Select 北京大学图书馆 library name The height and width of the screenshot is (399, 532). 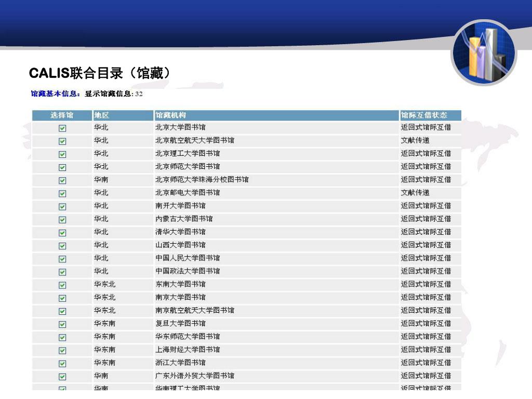(x=180, y=127)
